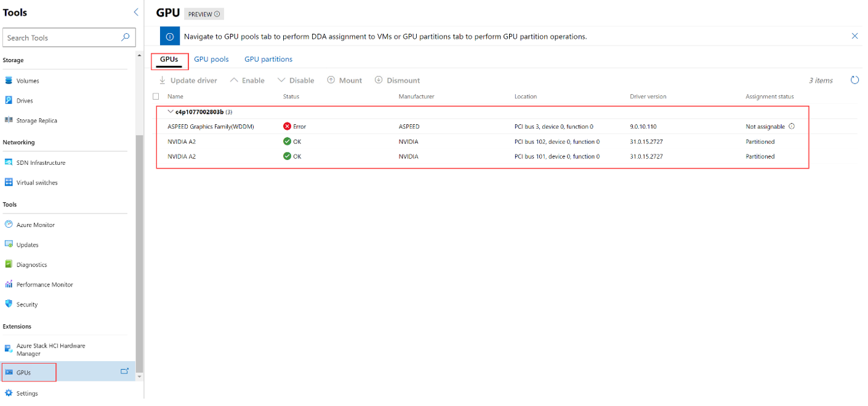Open Drives tool icon in sidebar
The image size is (868, 406).
pos(9,100)
